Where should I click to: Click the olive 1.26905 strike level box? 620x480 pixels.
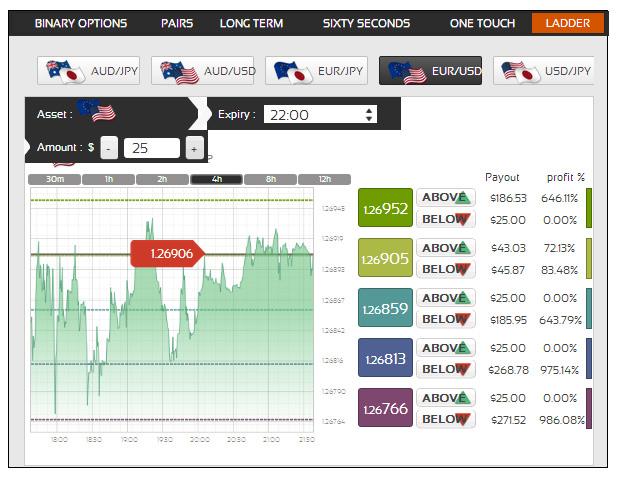[386, 258]
